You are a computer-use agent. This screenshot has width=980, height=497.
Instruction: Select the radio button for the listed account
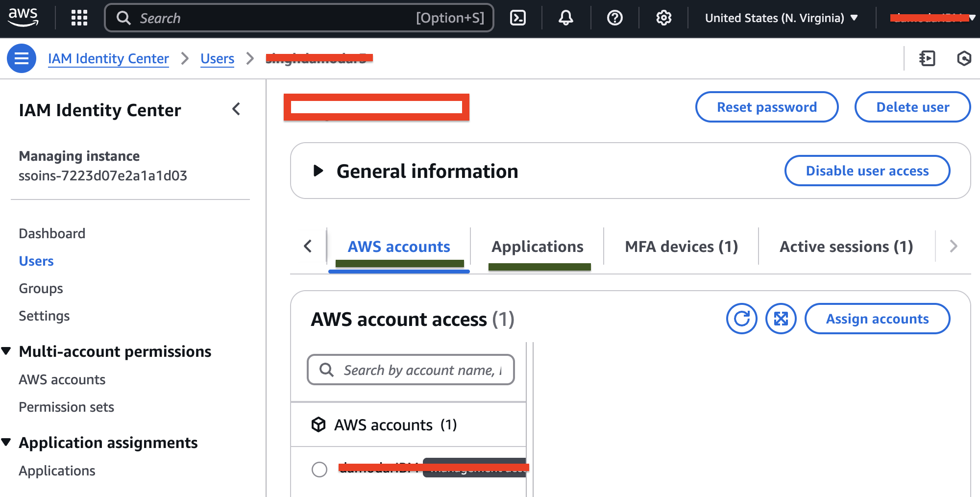click(x=319, y=469)
